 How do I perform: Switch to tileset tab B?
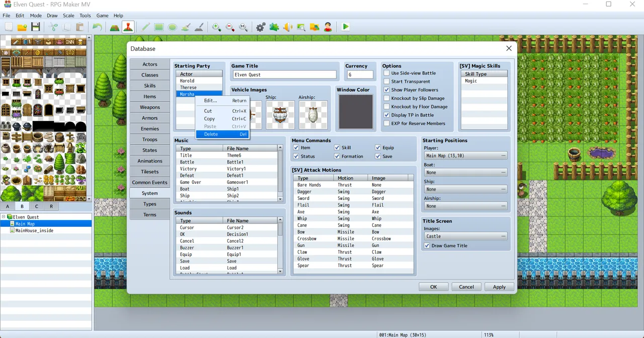click(x=22, y=206)
